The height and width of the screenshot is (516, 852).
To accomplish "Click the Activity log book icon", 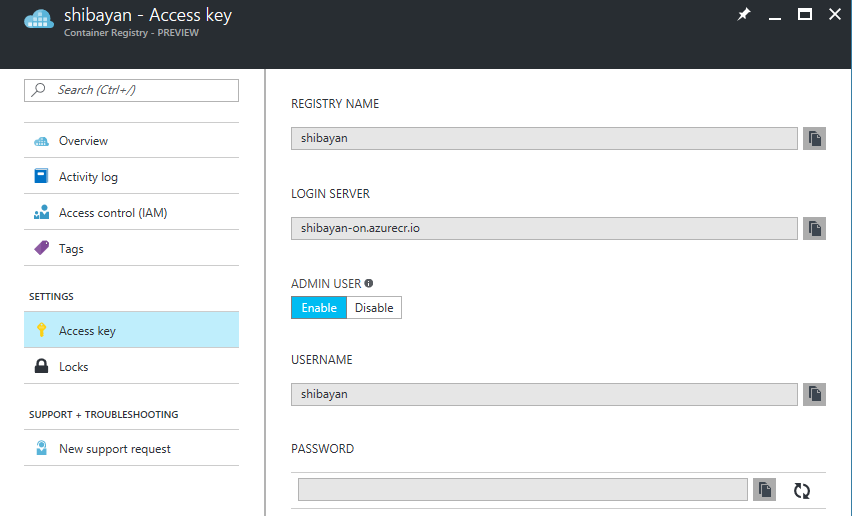I will (x=41, y=176).
